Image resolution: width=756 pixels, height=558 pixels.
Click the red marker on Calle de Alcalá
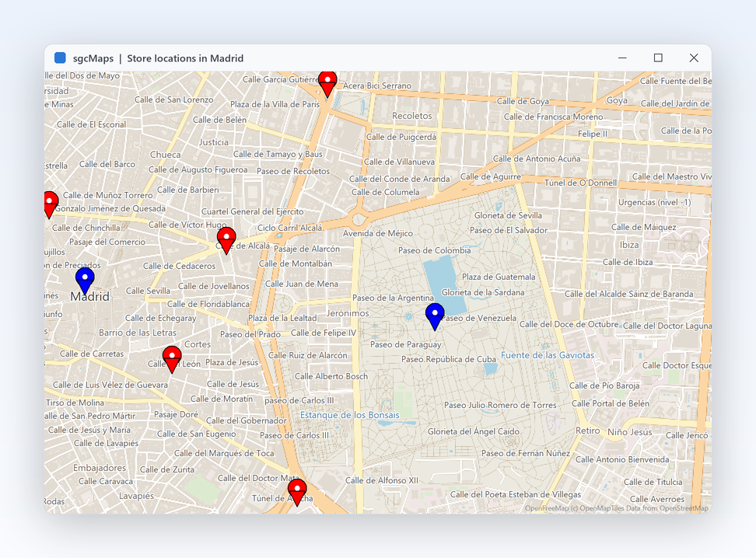click(226, 240)
